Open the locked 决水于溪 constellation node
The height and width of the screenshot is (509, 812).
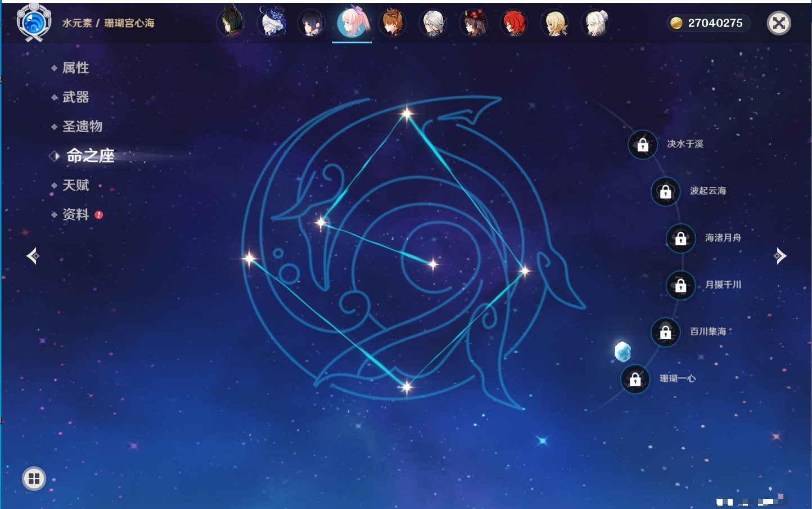643,145
